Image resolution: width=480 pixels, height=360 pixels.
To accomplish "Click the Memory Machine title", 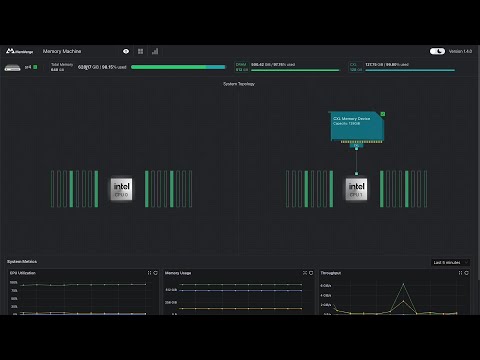I will point(62,51).
